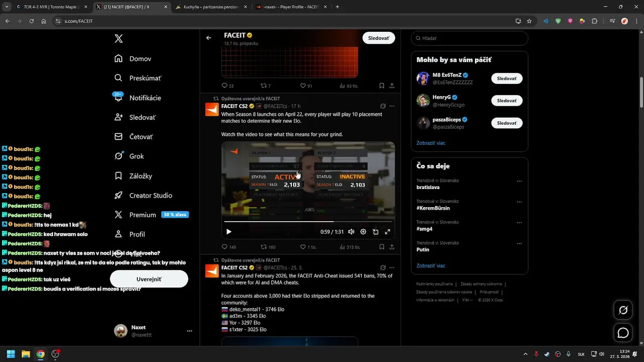The height and width of the screenshot is (362, 644).
Task: Bookmark the placement matches post
Action: (382, 247)
